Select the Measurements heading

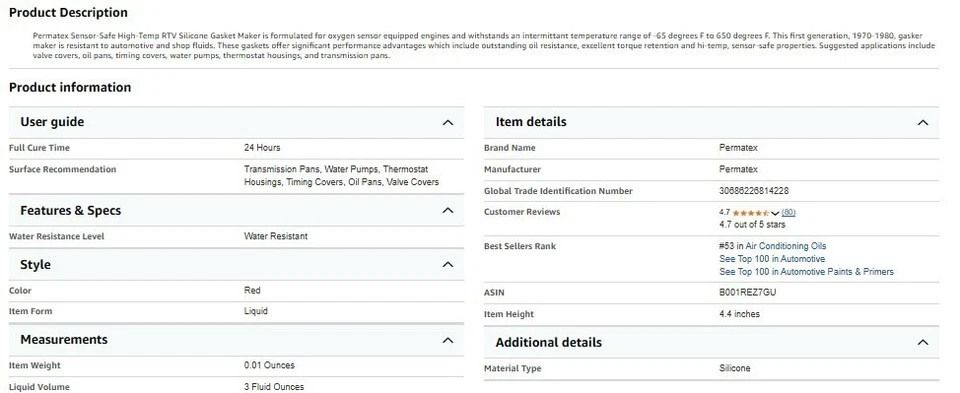click(x=64, y=340)
